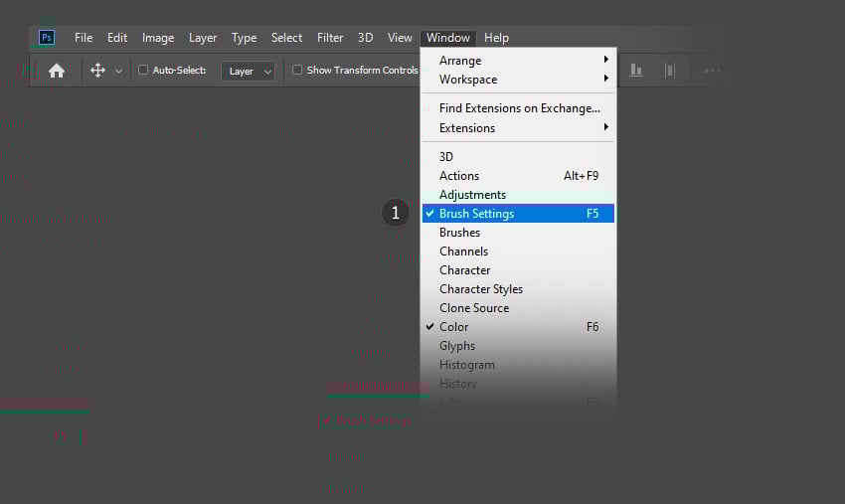Toggle the checked Brush Settings panel entry
Image resolution: width=845 pixels, height=504 pixels.
(x=518, y=214)
